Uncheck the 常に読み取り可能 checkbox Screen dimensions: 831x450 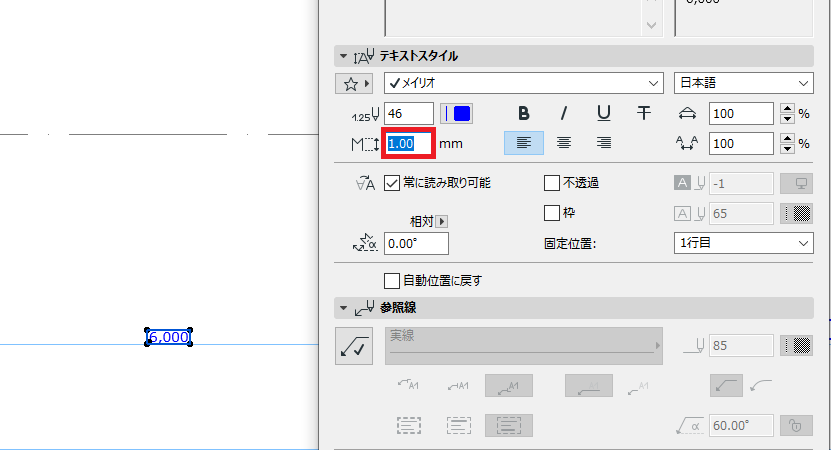coord(392,183)
